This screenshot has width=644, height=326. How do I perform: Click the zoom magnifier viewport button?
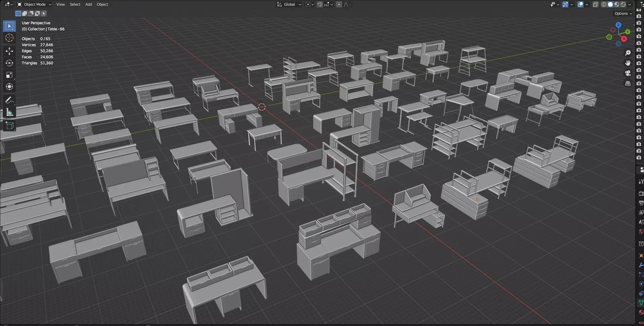pos(628,53)
